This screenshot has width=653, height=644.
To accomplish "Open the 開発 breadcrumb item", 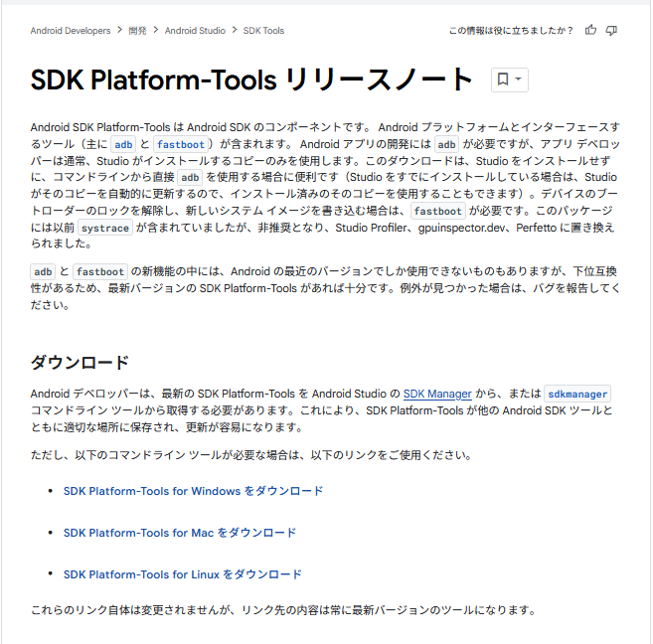I will (x=137, y=31).
